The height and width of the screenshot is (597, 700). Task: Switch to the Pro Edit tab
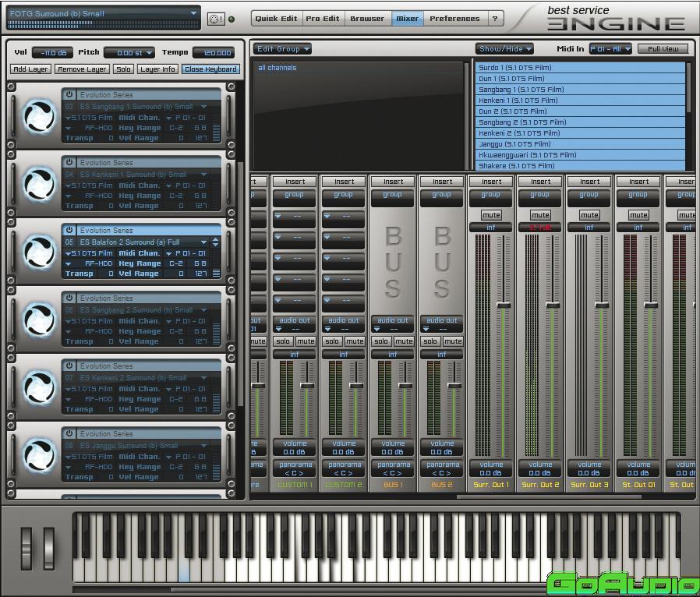pos(322,18)
